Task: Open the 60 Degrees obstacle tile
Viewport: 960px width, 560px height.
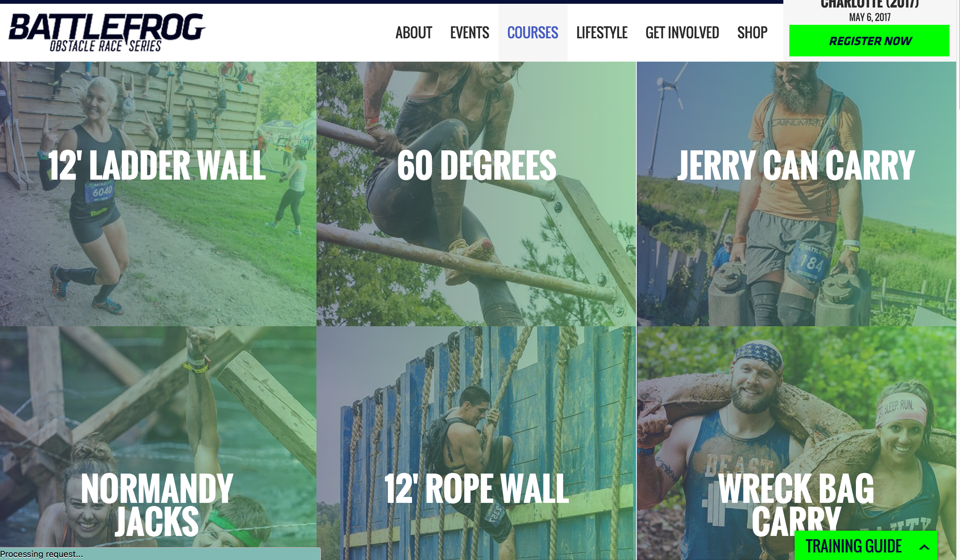Action: coord(476,194)
